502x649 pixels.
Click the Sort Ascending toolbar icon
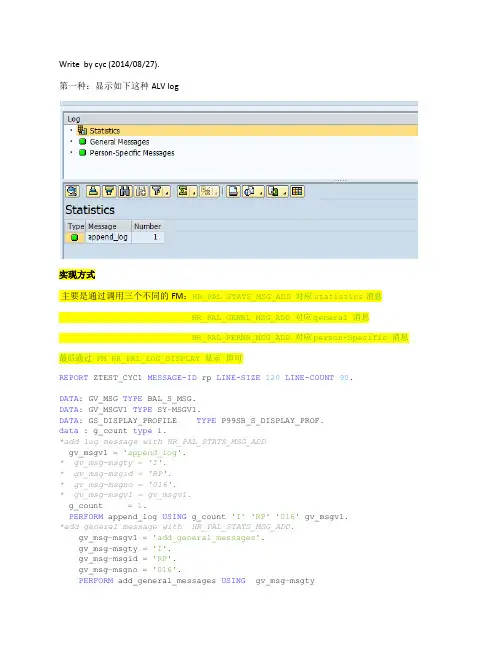click(x=94, y=191)
